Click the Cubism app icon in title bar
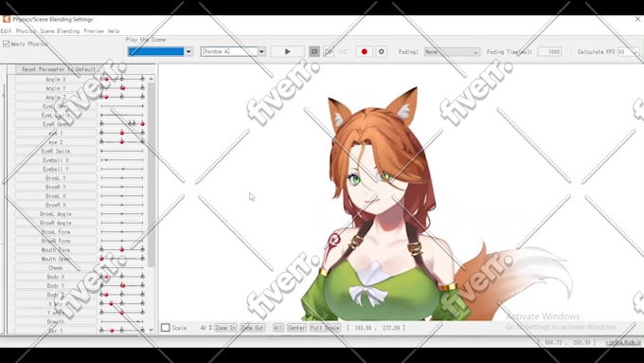This screenshot has width=644, height=363. 7,19
